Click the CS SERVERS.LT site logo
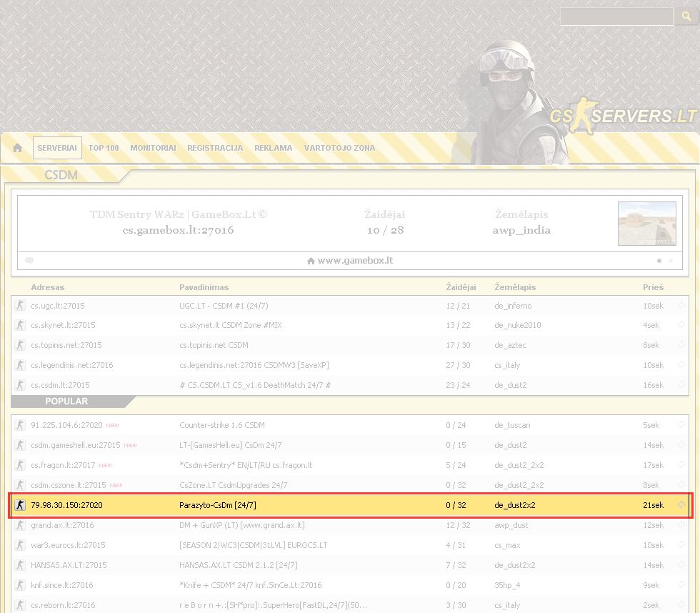700x613 pixels. 623,116
